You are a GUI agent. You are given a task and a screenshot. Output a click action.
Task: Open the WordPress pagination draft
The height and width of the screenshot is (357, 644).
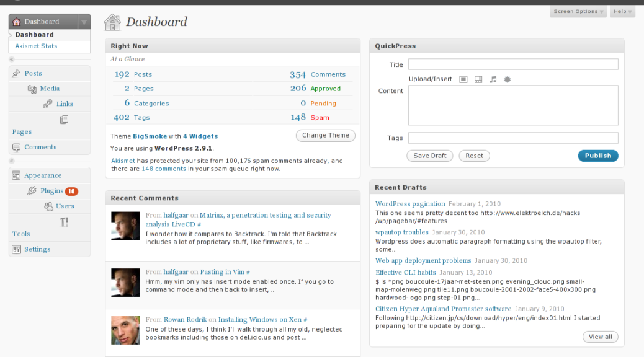(410, 203)
